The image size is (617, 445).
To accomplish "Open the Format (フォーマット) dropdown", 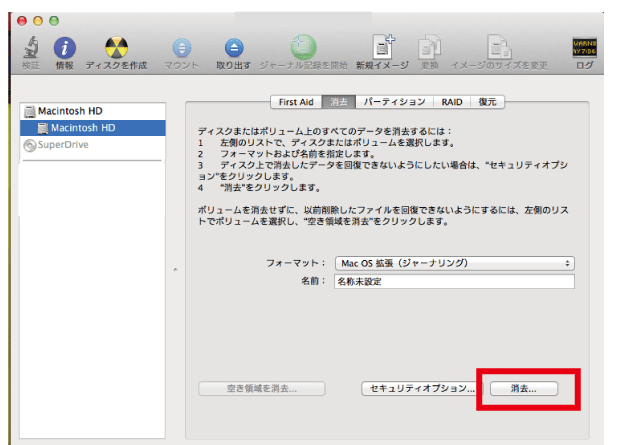I will tap(455, 263).
